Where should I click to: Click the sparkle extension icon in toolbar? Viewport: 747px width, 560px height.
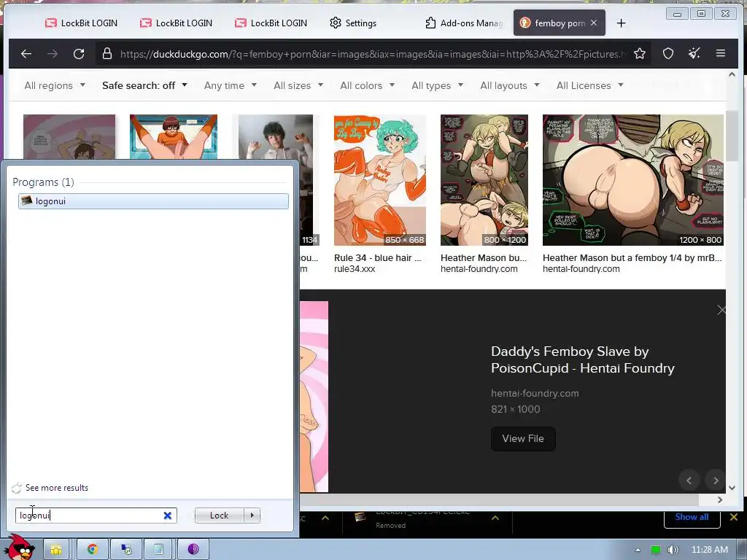click(x=694, y=53)
